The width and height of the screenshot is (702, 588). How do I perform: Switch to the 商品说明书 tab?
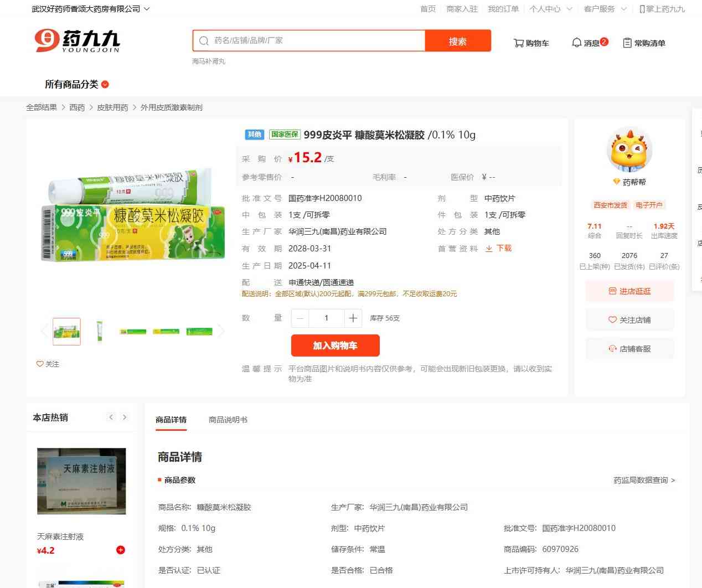228,420
